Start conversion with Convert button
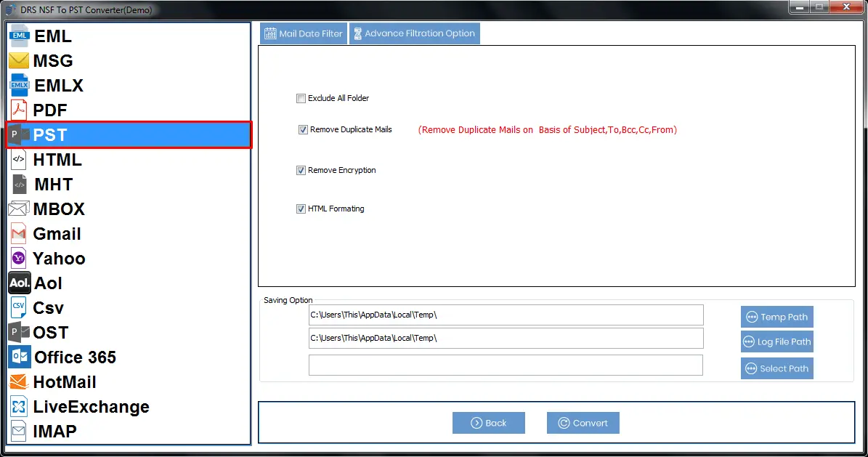 point(583,423)
